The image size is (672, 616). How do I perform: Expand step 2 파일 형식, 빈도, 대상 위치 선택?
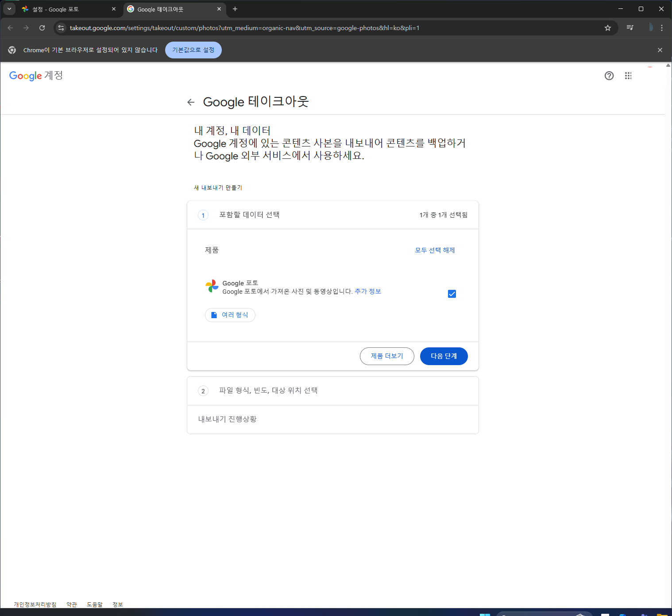333,391
